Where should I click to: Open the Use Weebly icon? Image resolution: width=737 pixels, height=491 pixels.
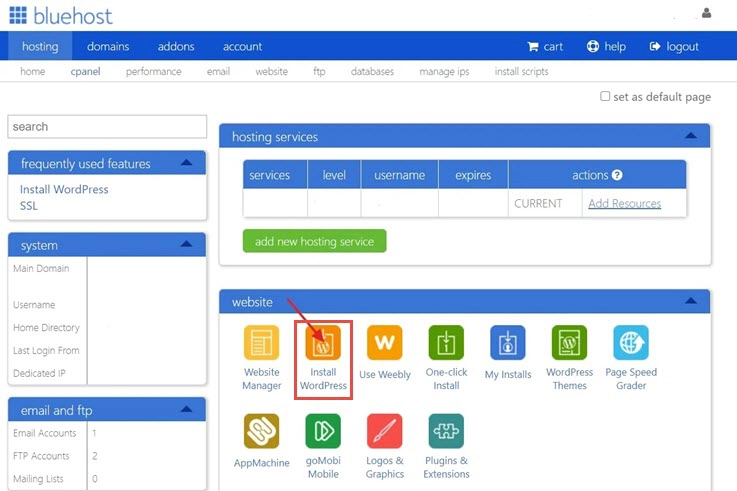[384, 343]
